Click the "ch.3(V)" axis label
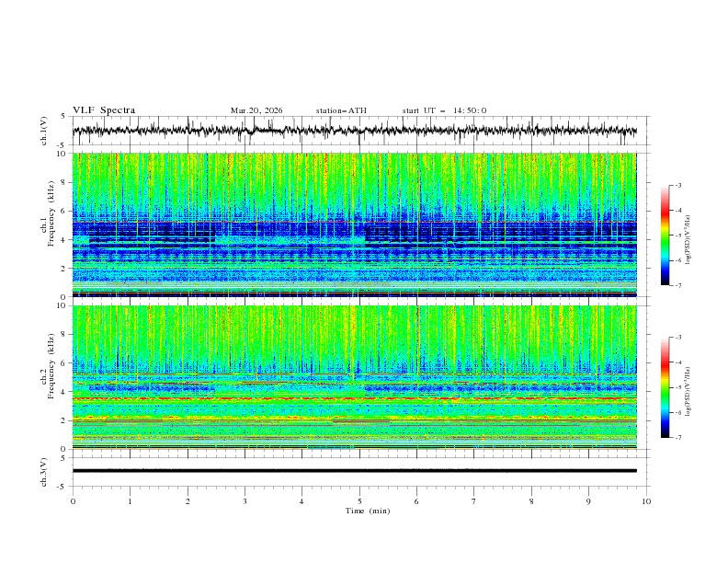This screenshot has width=728, height=563. (x=44, y=473)
